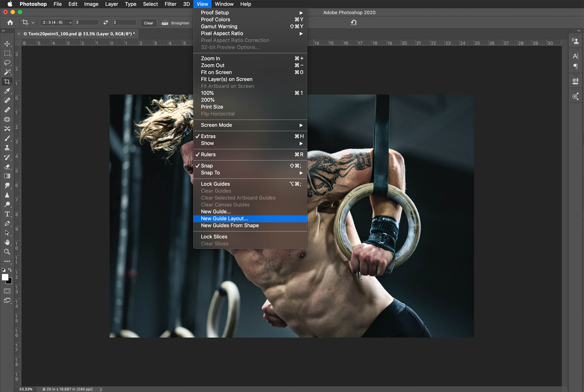The width and height of the screenshot is (584, 392).
Task: Click the white foreground color swatch
Action: pos(5,277)
